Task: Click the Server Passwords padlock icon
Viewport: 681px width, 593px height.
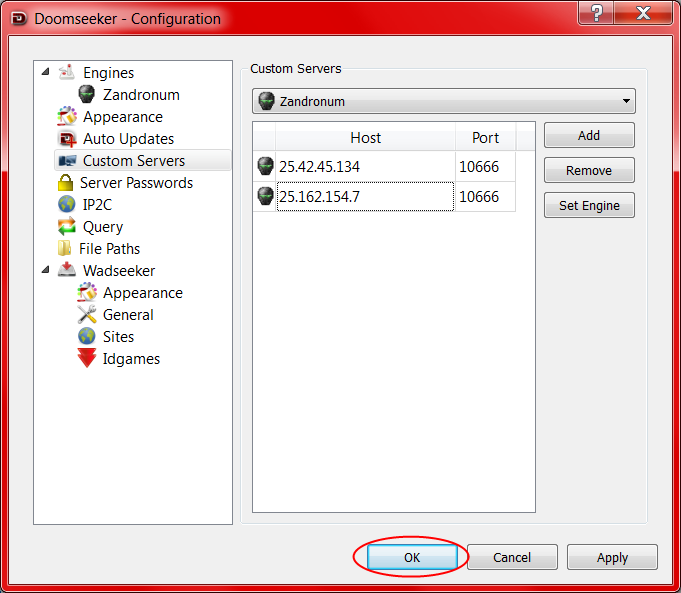Action: click(66, 182)
